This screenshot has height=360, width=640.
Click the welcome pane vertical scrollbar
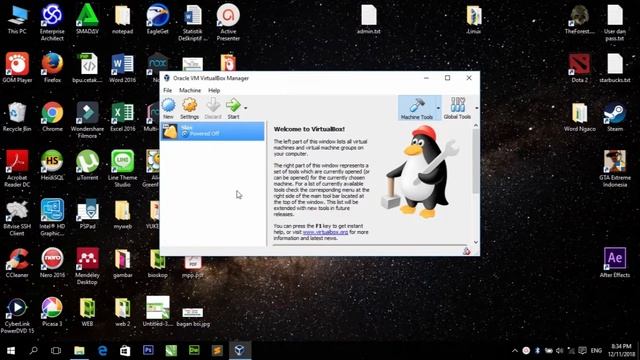(476, 161)
